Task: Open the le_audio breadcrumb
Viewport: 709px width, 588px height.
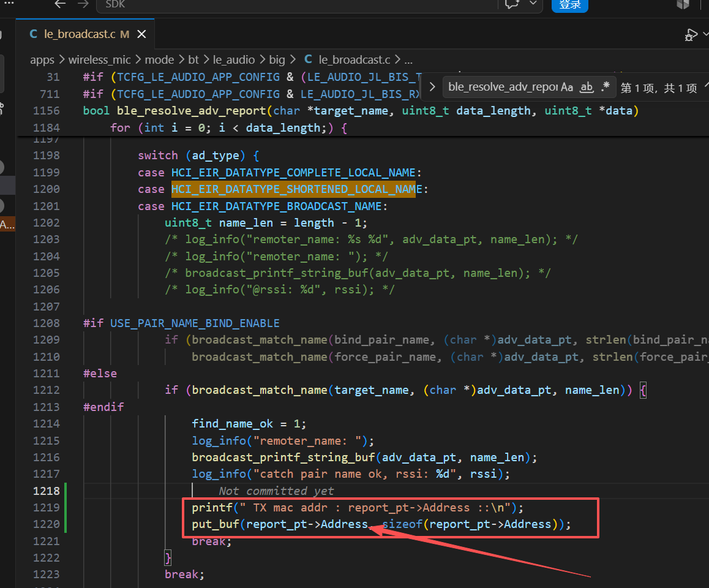Action: pos(234,59)
